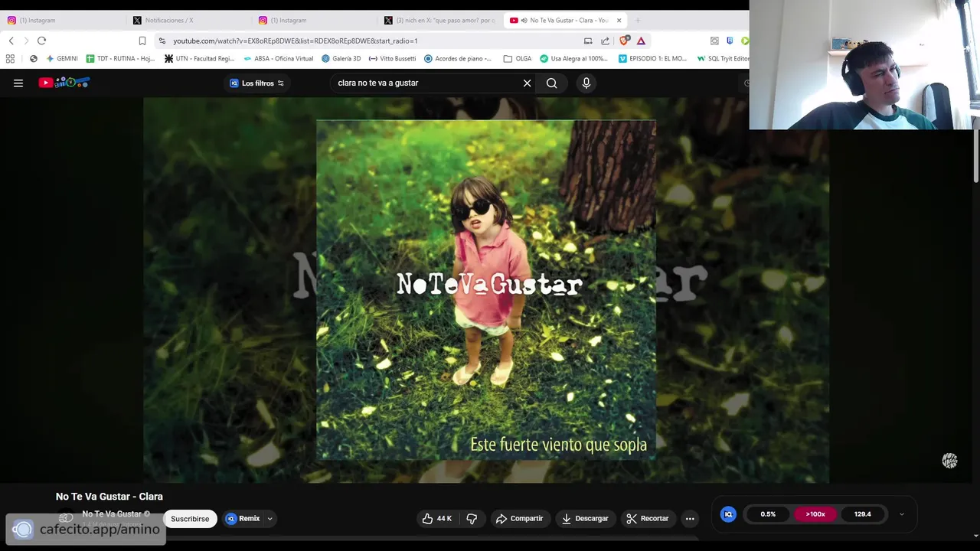Screen dimensions: 980x551
Task: Close the No Te Va Gustar tab
Action: pos(619,20)
